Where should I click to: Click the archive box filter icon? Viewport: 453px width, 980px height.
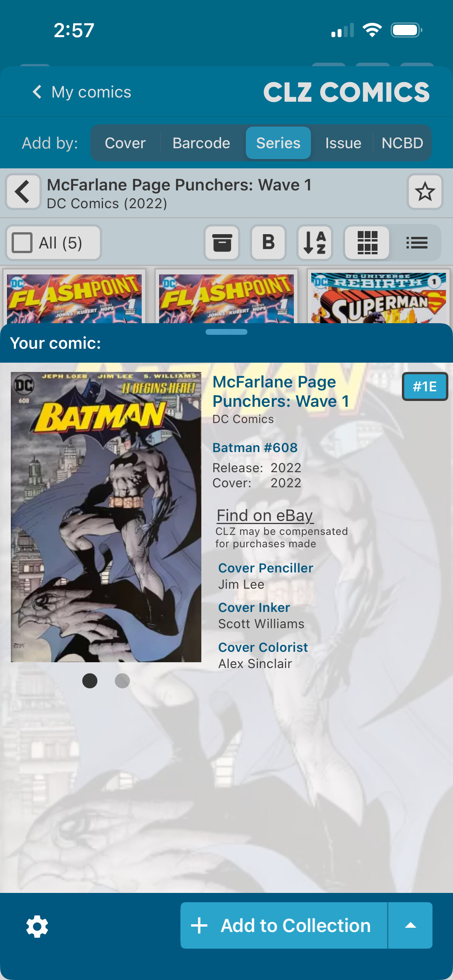coord(222,243)
